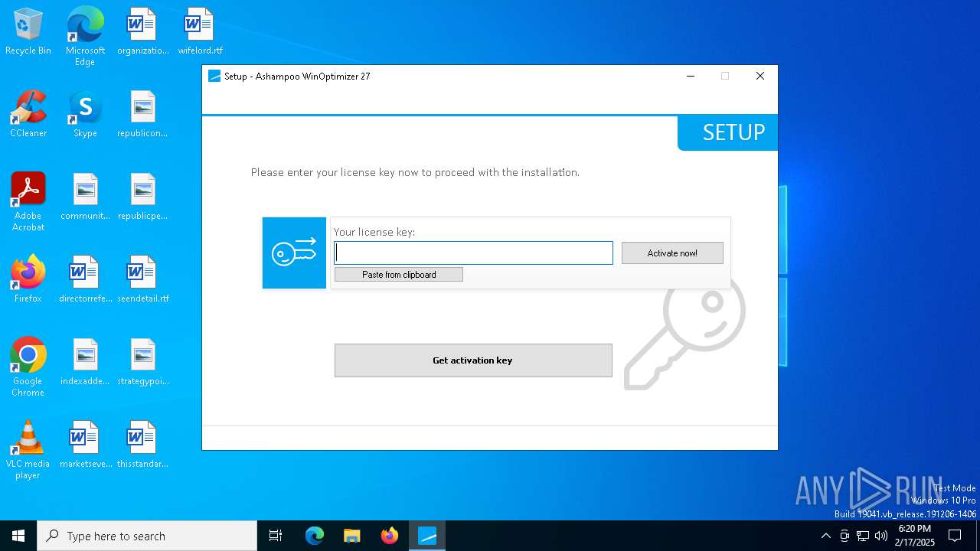Select indexadde... image file icon
Viewport: 980px width, 551px height.
coord(85,363)
